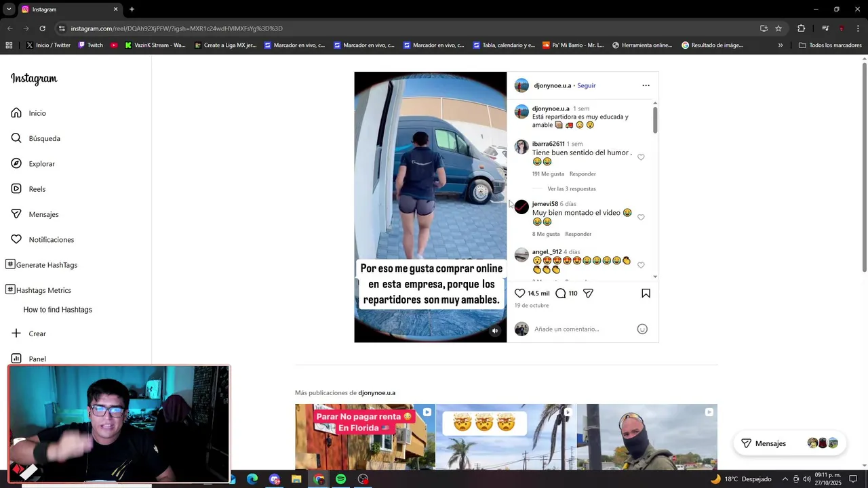
Task: Open Microsoft Edge from the taskbar
Action: tap(252, 479)
